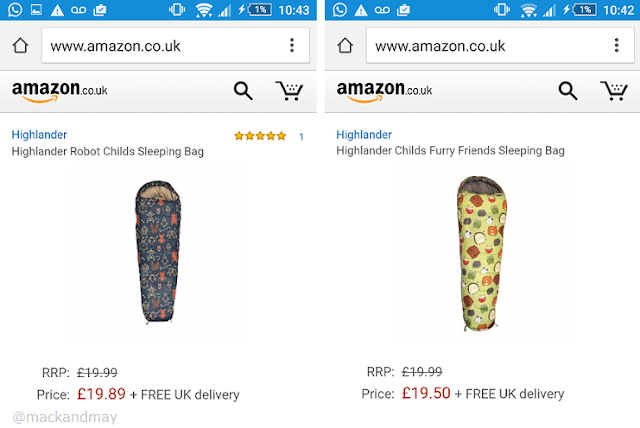
Task: Tap the home icon in left browser
Action: pyautogui.click(x=19, y=46)
